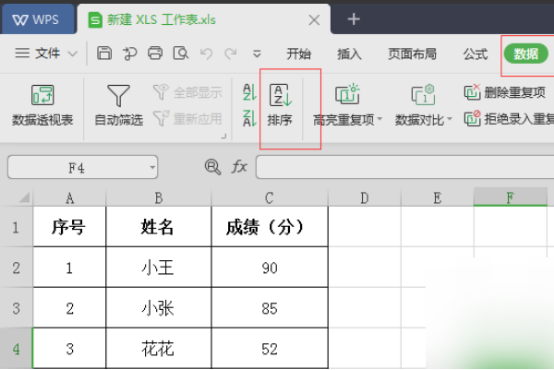The image size is (554, 370).
Task: Select column F header
Action: coord(510,197)
